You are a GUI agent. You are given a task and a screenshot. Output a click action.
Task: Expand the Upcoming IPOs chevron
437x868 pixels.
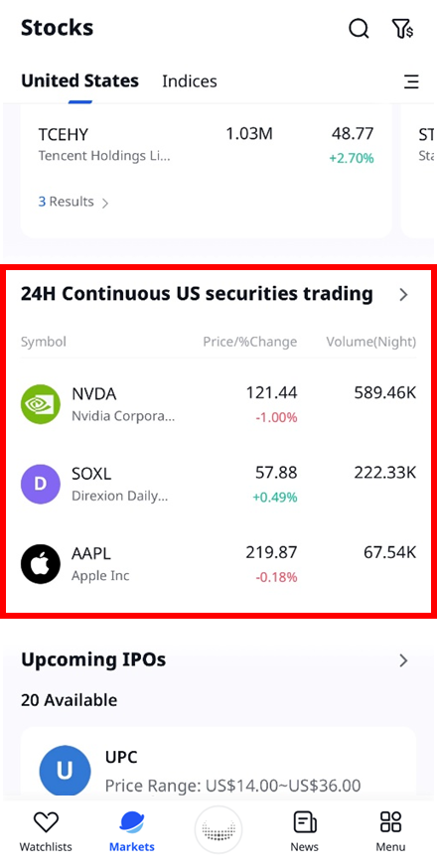pos(404,659)
